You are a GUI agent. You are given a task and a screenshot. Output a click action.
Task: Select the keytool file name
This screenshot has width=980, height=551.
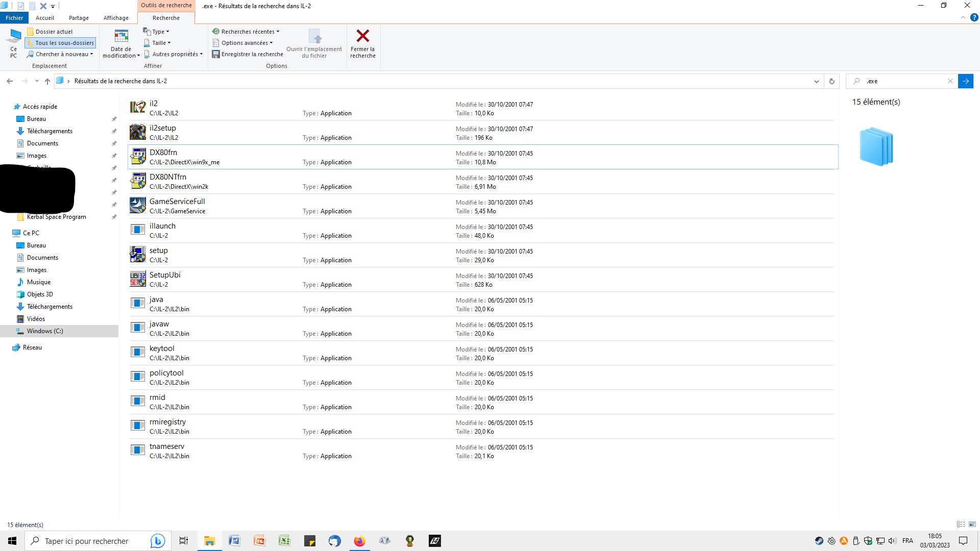(162, 348)
